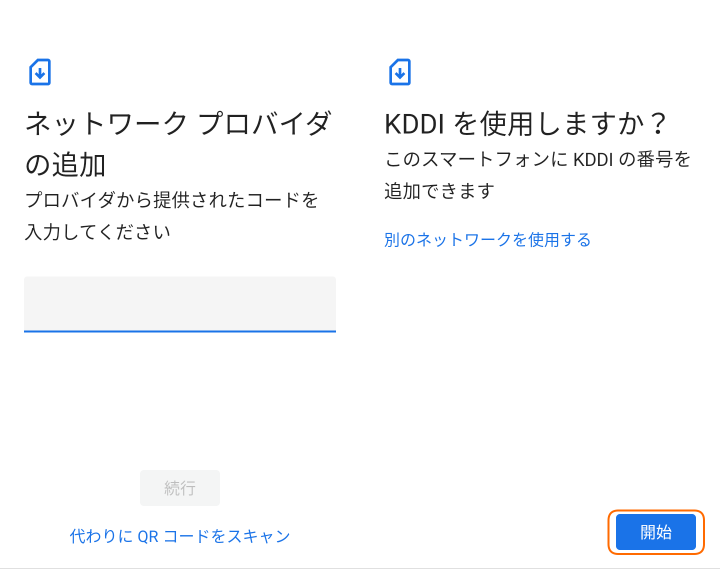Focus the provider code input field

[x=180, y=303]
